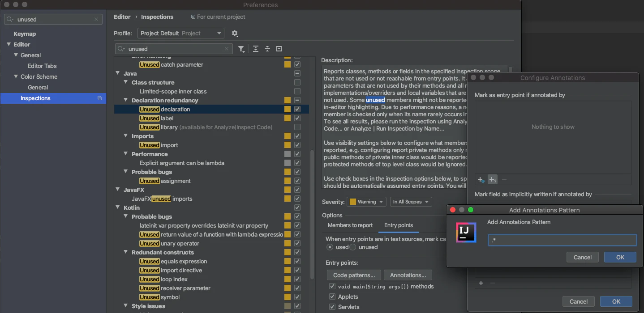The width and height of the screenshot is (644, 313).
Task: Click the inspections tree vertical scrollbar
Action: 312,215
